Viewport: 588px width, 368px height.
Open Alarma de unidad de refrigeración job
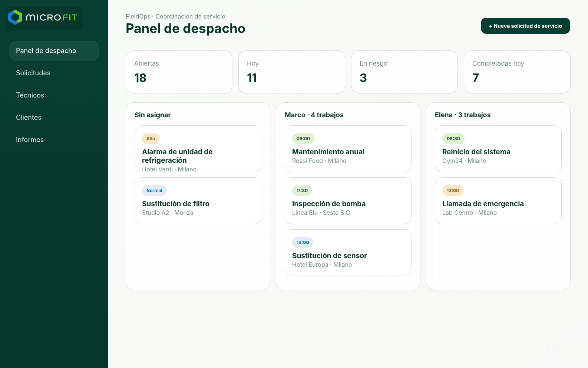[x=198, y=149]
